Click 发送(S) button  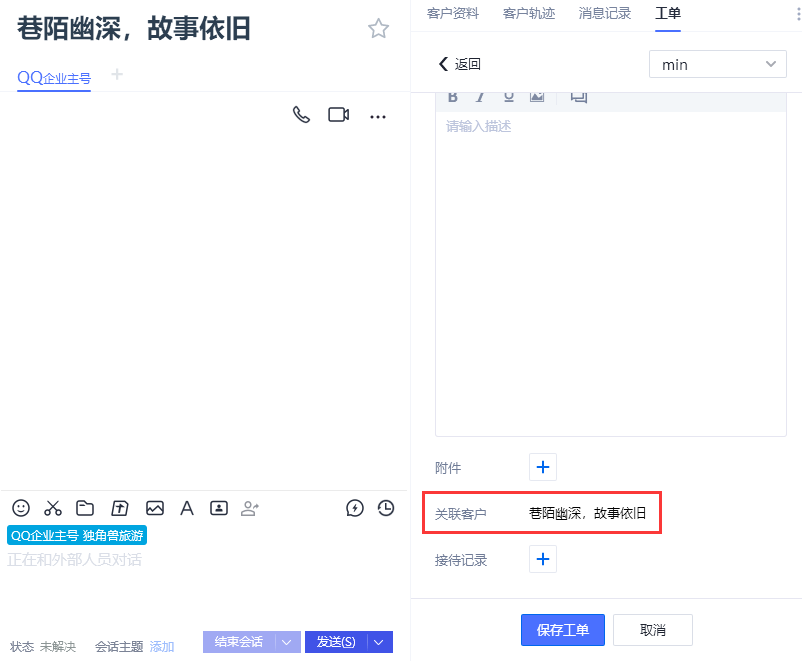tap(336, 642)
